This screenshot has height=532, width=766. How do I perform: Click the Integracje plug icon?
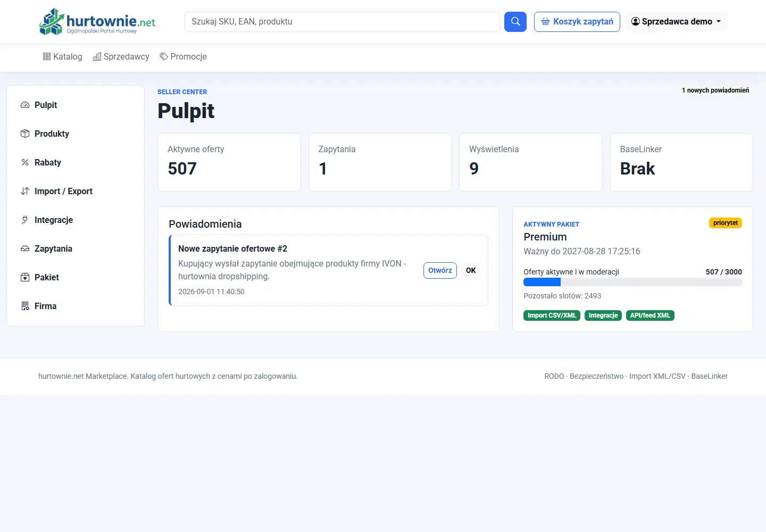pyautogui.click(x=25, y=220)
